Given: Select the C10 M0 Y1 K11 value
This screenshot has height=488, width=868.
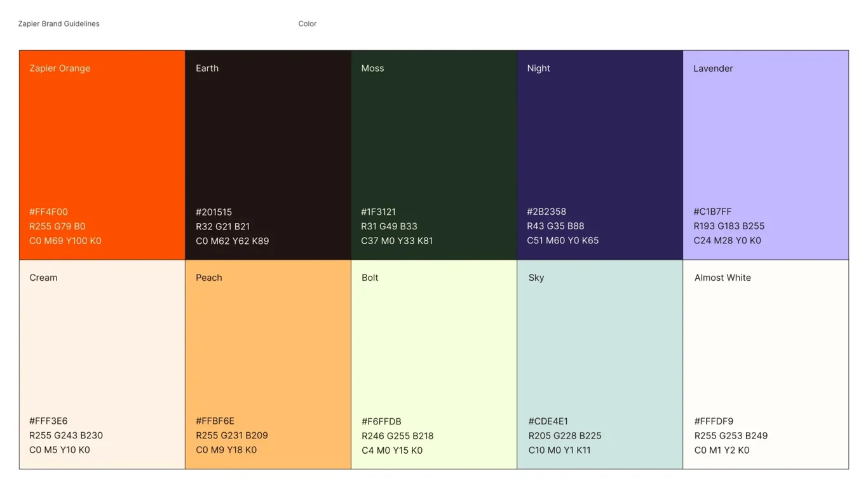Looking at the screenshot, I should pos(560,450).
